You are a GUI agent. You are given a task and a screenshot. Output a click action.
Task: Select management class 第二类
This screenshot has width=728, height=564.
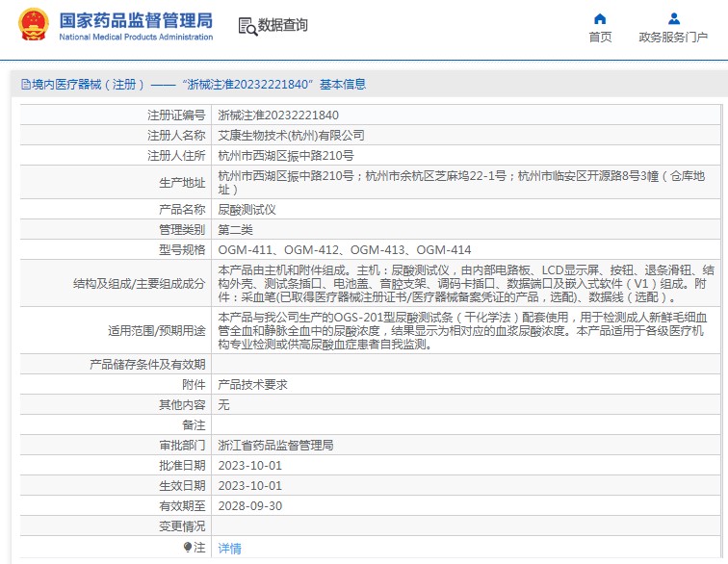[235, 229]
